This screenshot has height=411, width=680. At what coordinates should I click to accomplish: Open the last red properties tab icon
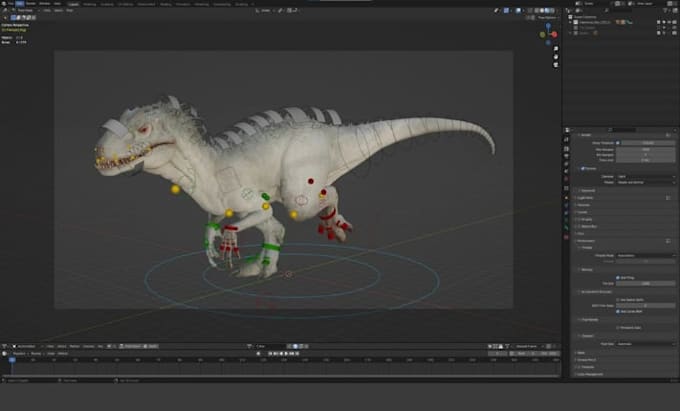point(566,237)
